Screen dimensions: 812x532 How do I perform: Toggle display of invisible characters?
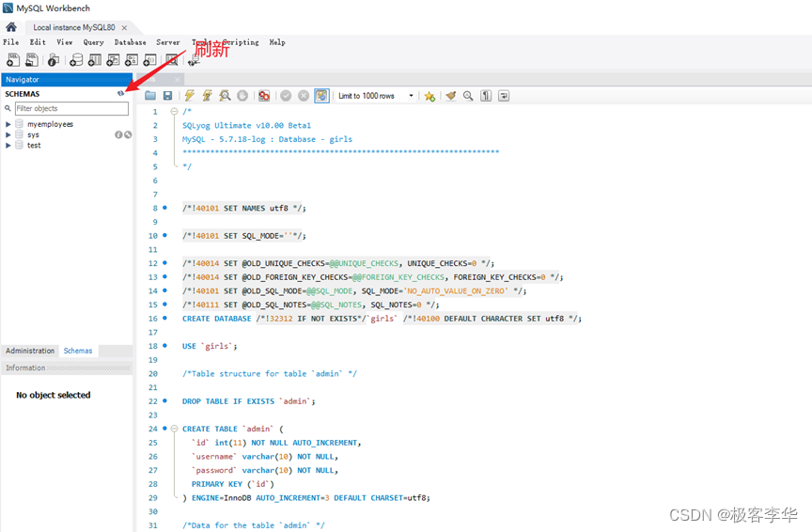click(486, 96)
